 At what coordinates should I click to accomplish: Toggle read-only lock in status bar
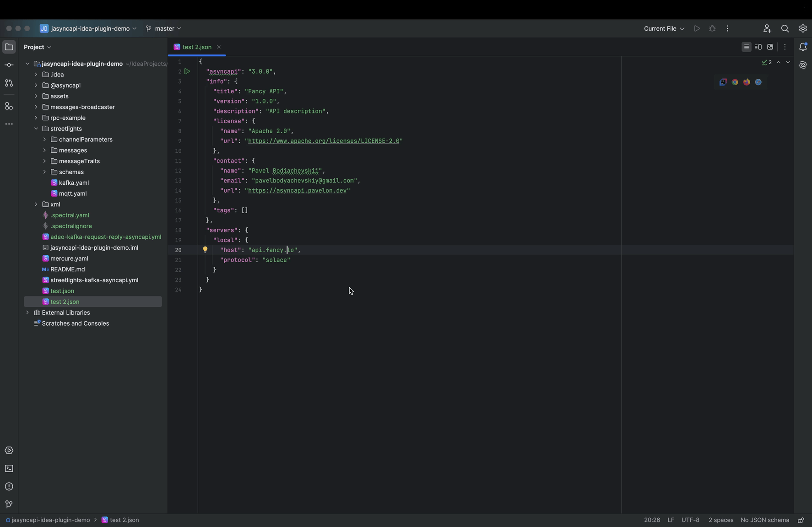(801, 520)
